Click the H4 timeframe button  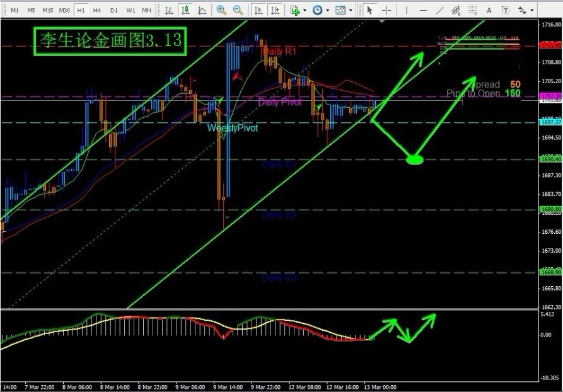(96, 10)
